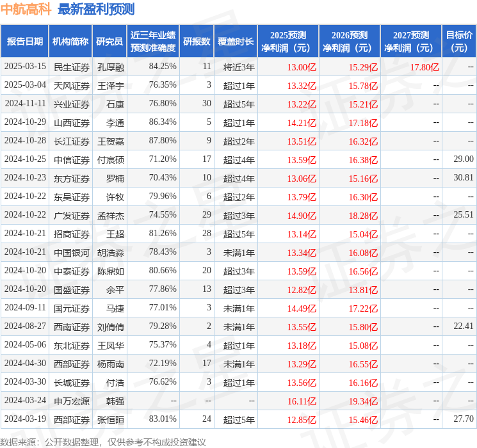Screen dimensions: 477x448
Task: Click the target price 27.70
Action: point(464,419)
